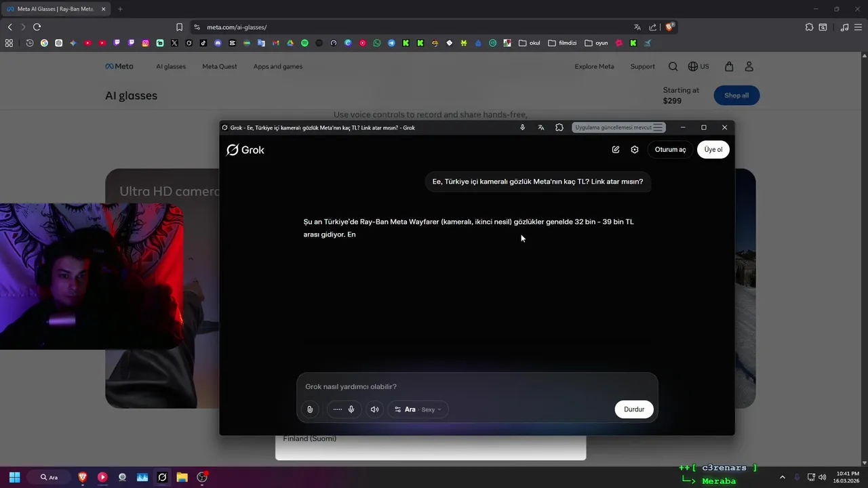868x488 pixels.
Task: Open the Google bookmark
Action: 44,43
